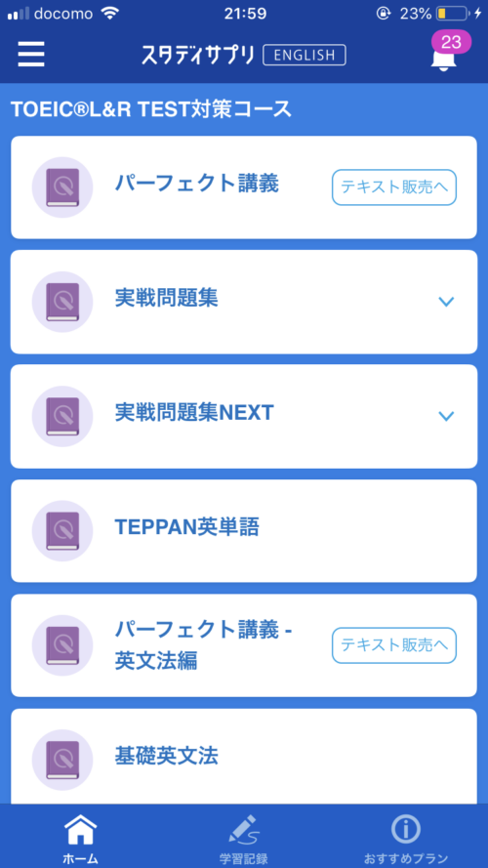The image size is (488, 868).
Task: Open notifications bell with 23 badge
Action: [x=447, y=52]
